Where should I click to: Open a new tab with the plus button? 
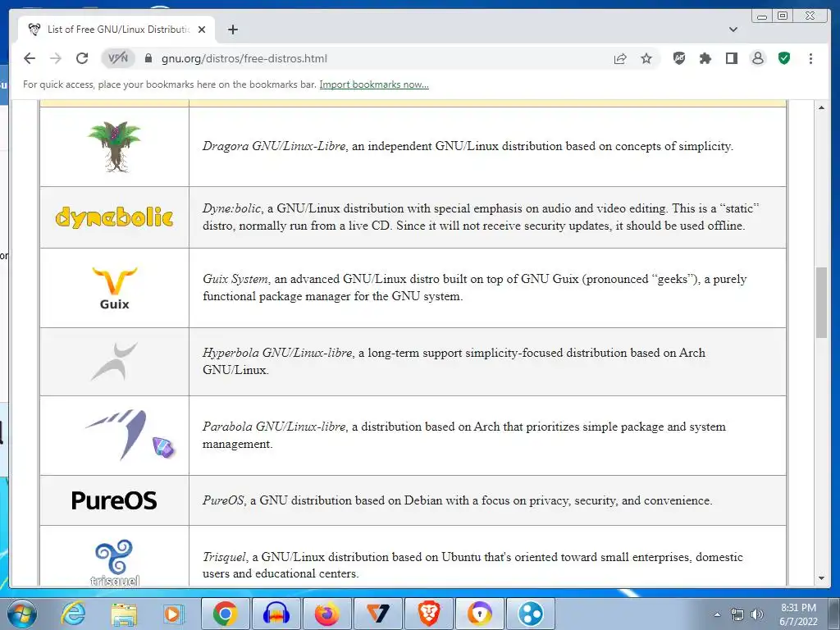tap(232, 30)
